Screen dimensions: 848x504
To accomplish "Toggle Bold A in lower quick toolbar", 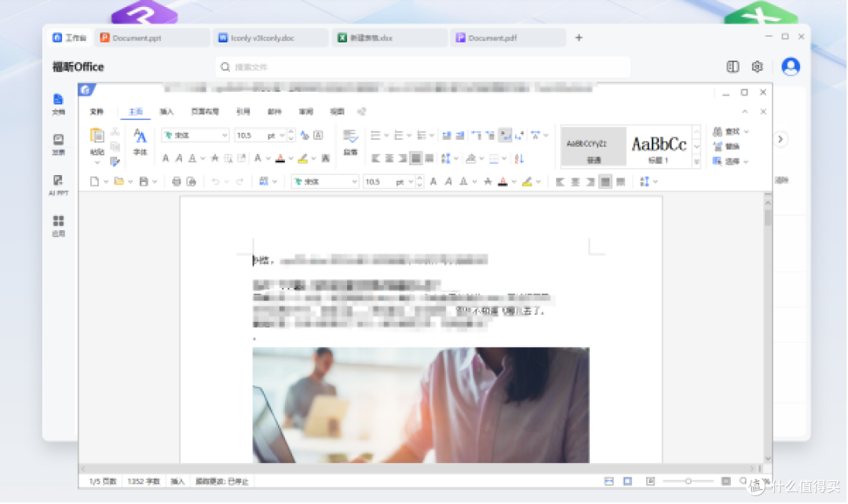I will pos(433,181).
